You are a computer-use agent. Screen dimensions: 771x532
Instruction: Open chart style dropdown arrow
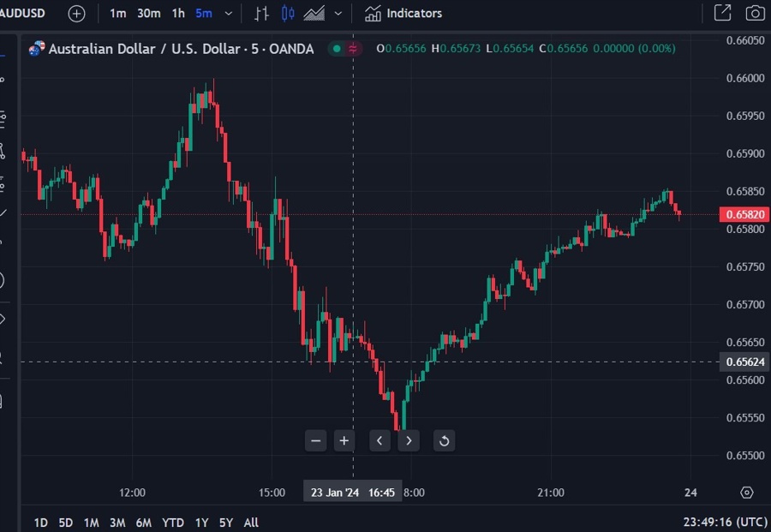tap(338, 13)
